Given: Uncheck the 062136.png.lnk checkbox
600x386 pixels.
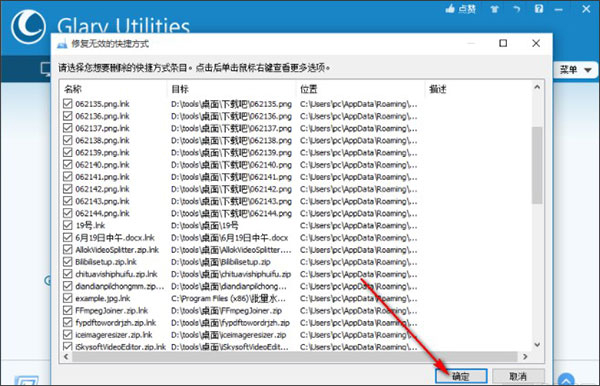Looking at the screenshot, I should (68, 116).
